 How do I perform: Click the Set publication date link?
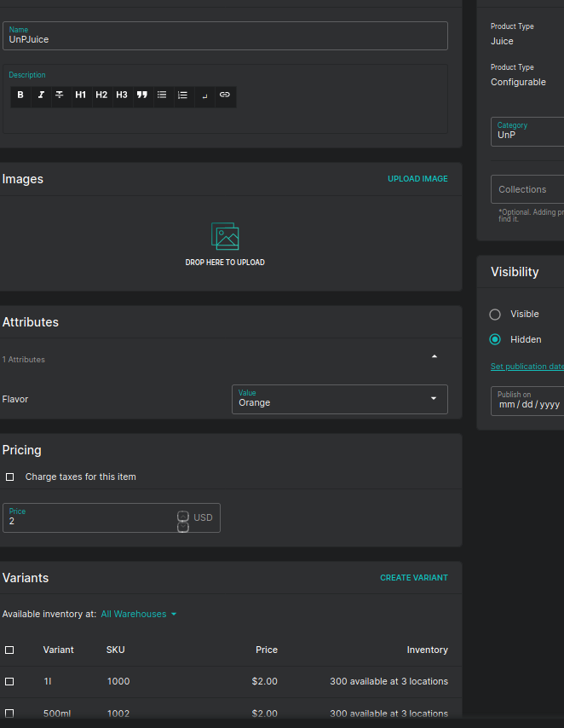(527, 366)
